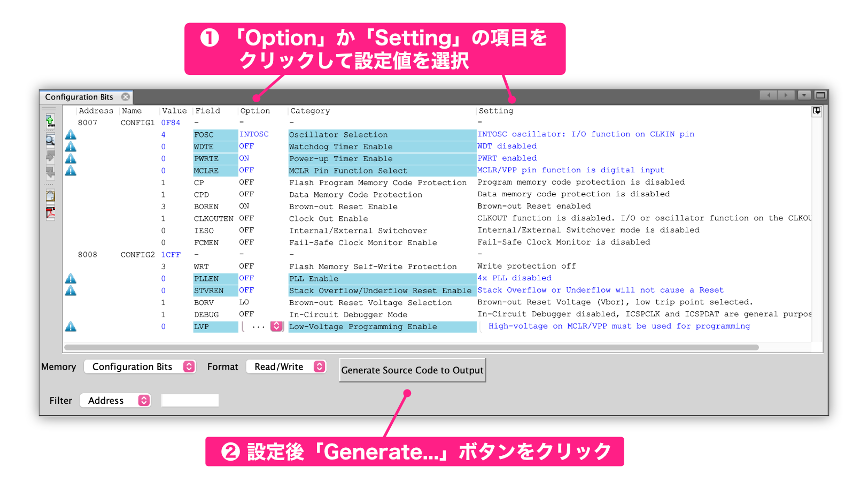Click the warning triangle icon on the WDTE row
868x489 pixels.
71,147
